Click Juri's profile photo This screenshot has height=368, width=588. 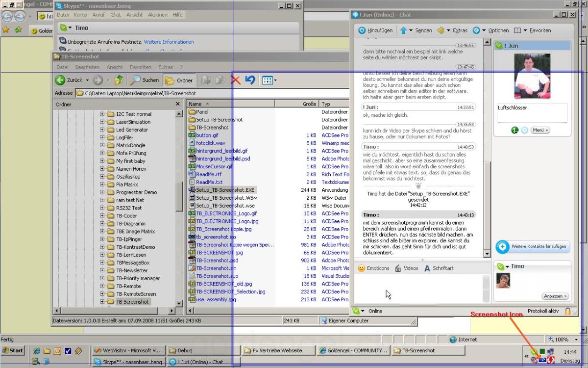tap(533, 76)
